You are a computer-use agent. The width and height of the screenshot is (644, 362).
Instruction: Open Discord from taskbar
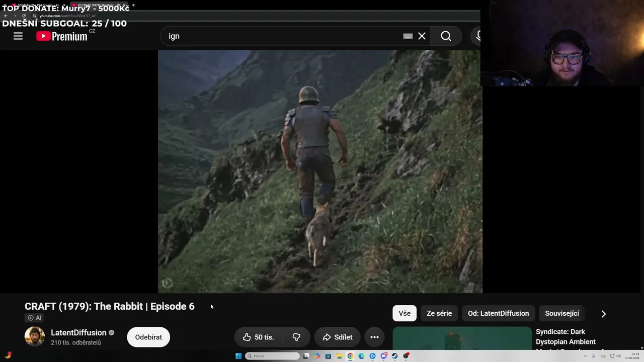[x=383, y=356]
